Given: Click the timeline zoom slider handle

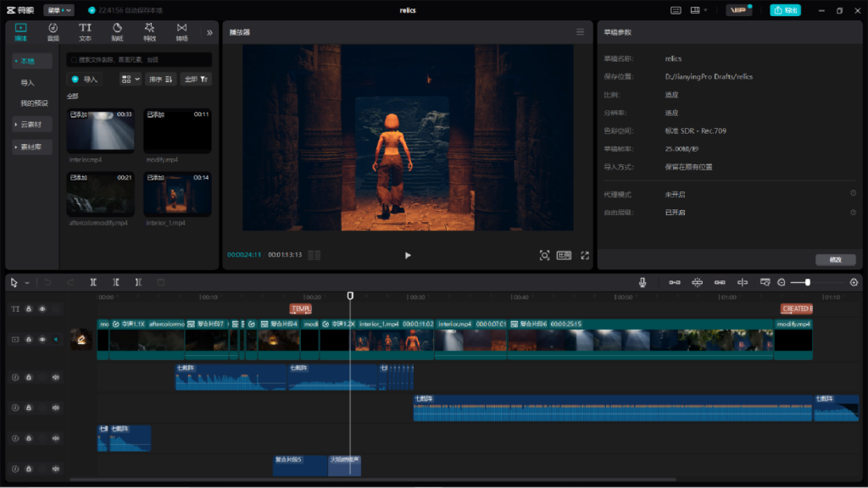Looking at the screenshot, I should coord(807,282).
